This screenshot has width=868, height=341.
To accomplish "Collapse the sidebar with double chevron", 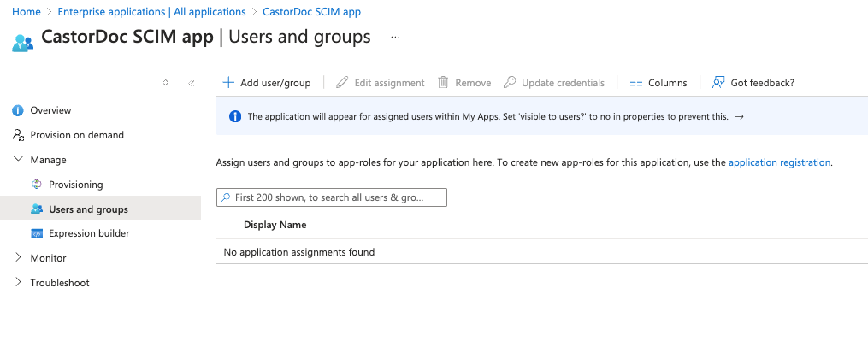I will coord(191,83).
